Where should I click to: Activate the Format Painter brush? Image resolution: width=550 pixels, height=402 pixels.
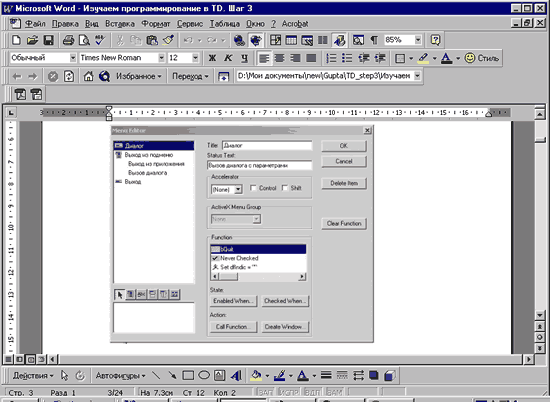(168, 40)
